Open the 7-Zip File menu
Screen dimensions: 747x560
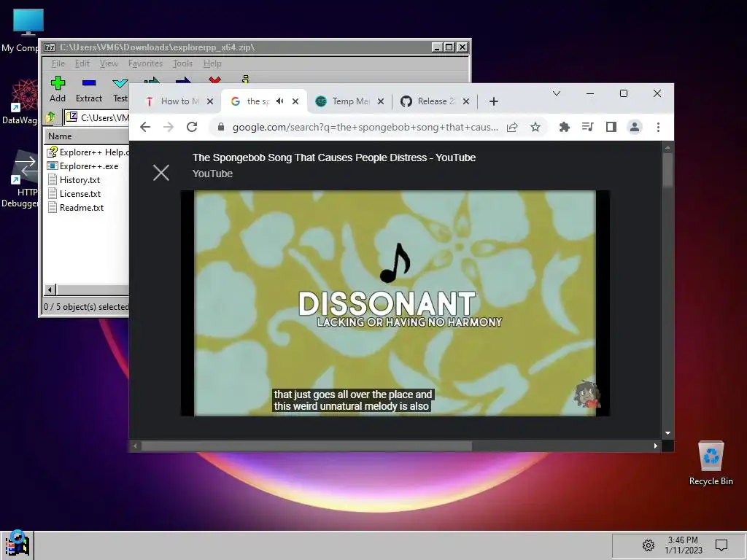tap(58, 63)
